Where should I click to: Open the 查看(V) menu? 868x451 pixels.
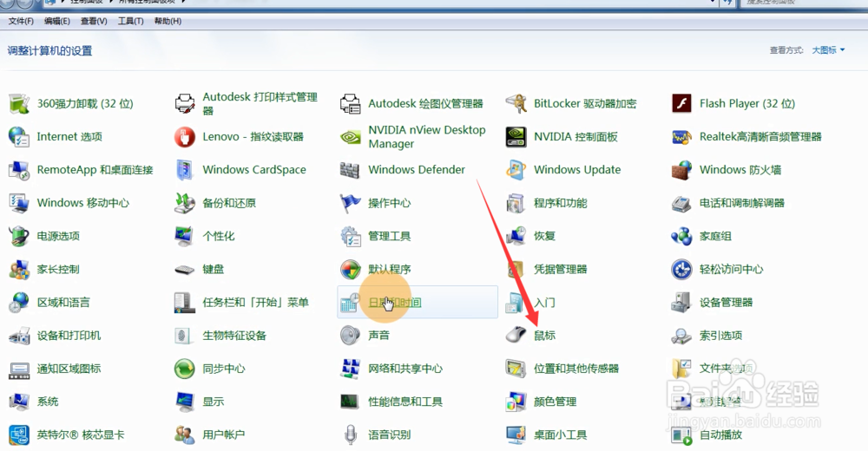click(94, 21)
